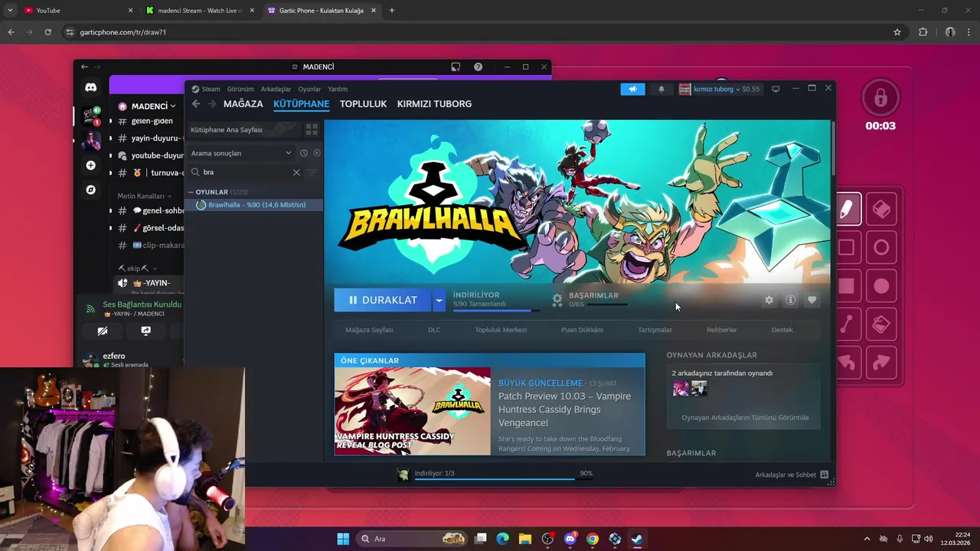Open the game settings gear icon

pos(769,300)
